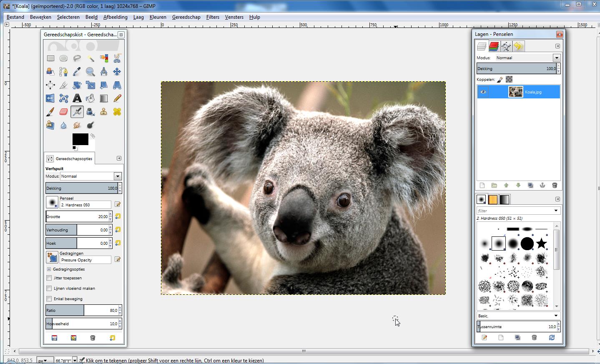
Task: Select the Eraser tool
Action: pyautogui.click(x=63, y=112)
